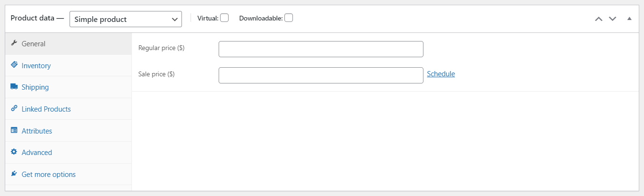Collapse the Product data panel triangle

tap(629, 19)
